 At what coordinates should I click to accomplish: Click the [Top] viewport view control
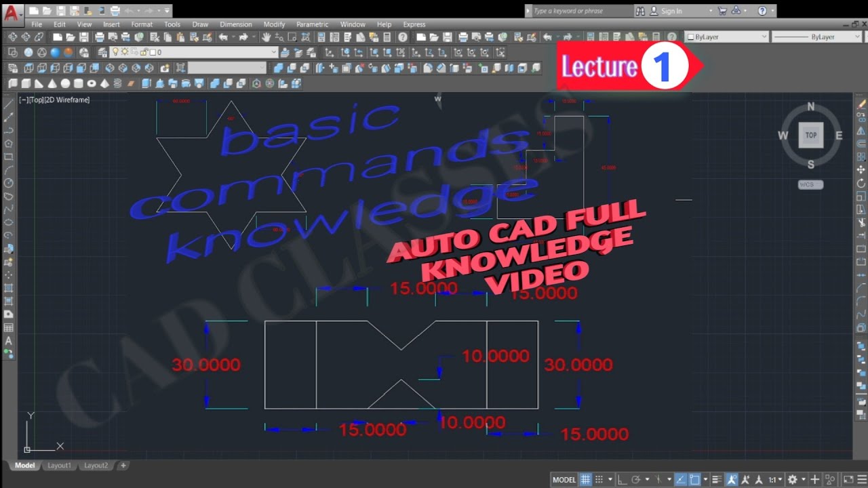click(x=36, y=100)
